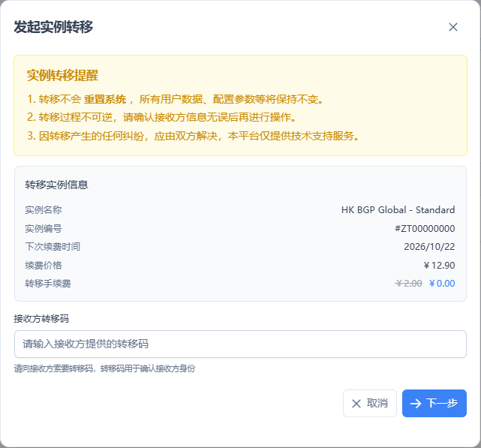Click the next renewal date 2026/10/22

click(429, 246)
